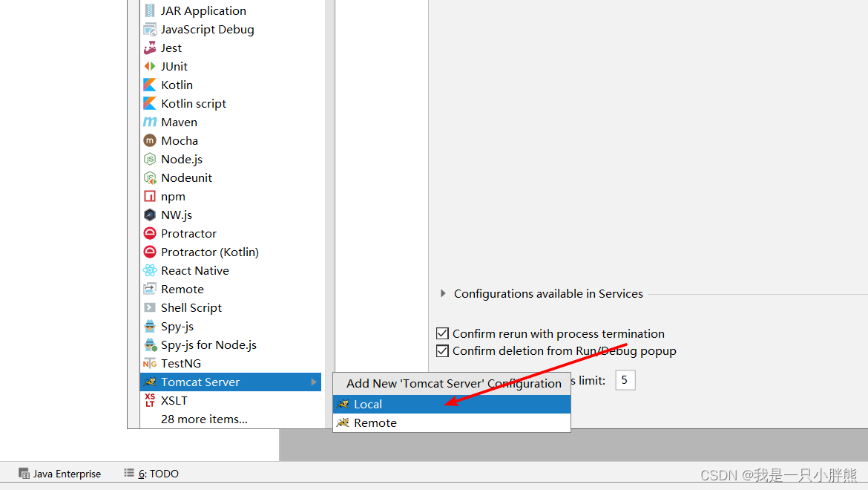This screenshot has height=490, width=868.
Task: Click the JavaScript Debug icon
Action: [149, 30]
